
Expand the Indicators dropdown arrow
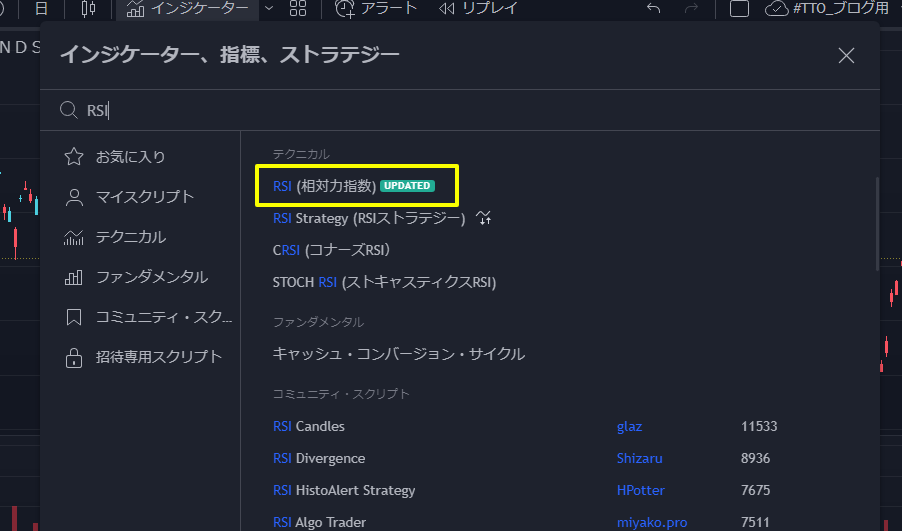tap(269, 9)
